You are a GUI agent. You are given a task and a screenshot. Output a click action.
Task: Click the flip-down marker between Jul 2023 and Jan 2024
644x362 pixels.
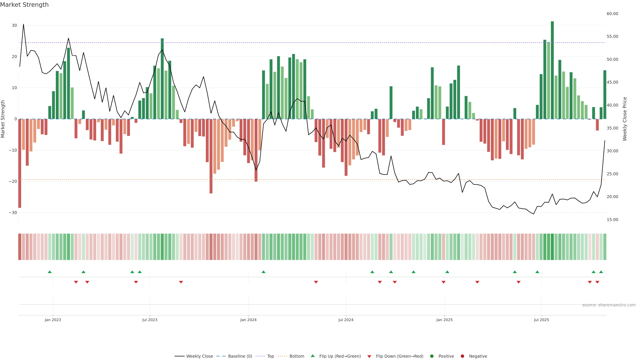(x=181, y=282)
